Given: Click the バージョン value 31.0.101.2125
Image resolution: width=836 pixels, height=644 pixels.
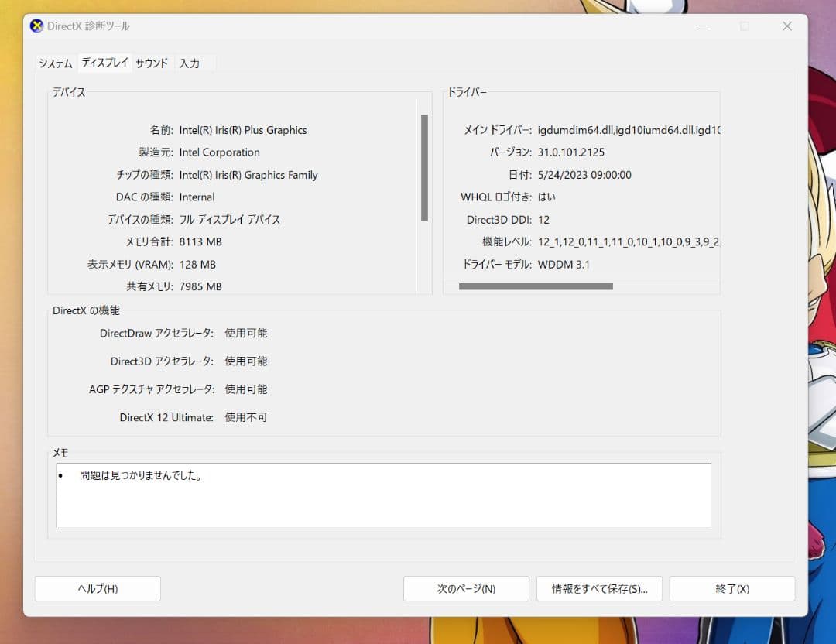Looking at the screenshot, I should pos(572,152).
